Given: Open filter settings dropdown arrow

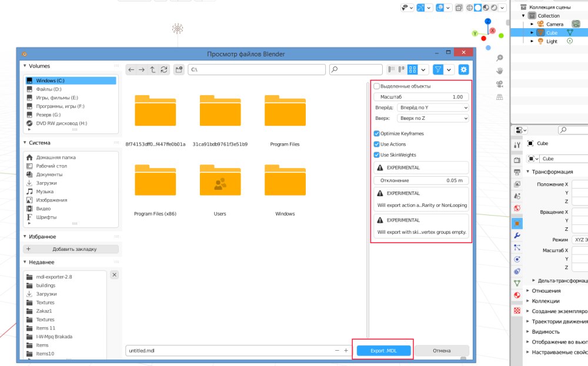Looking at the screenshot, I should [x=449, y=69].
